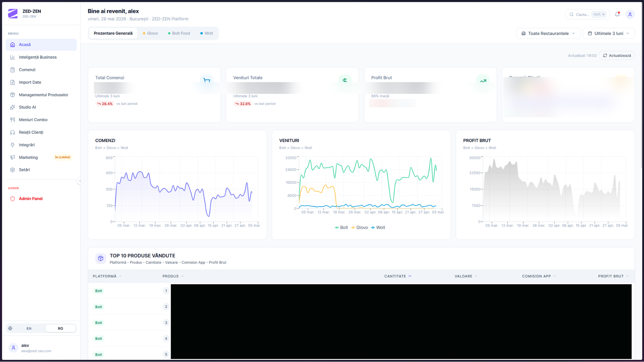
Task: Open the notifications bell
Action: 617,14
